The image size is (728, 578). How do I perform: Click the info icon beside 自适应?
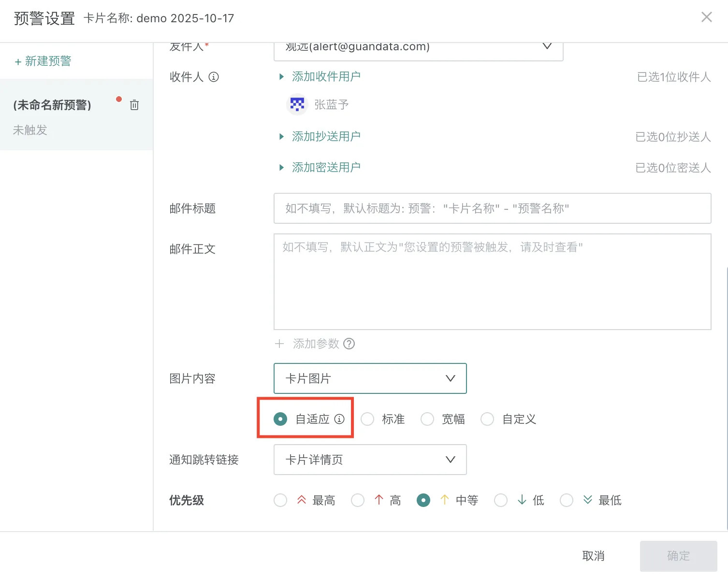(339, 419)
